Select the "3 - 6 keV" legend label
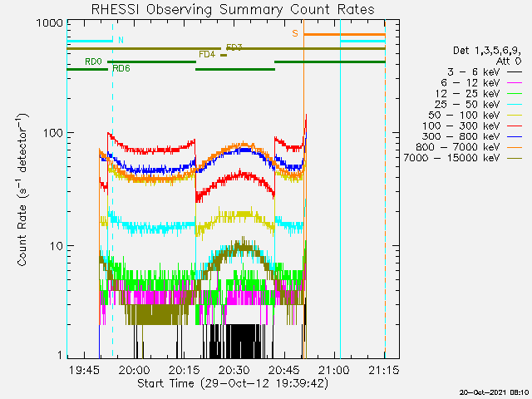 [x=473, y=72]
